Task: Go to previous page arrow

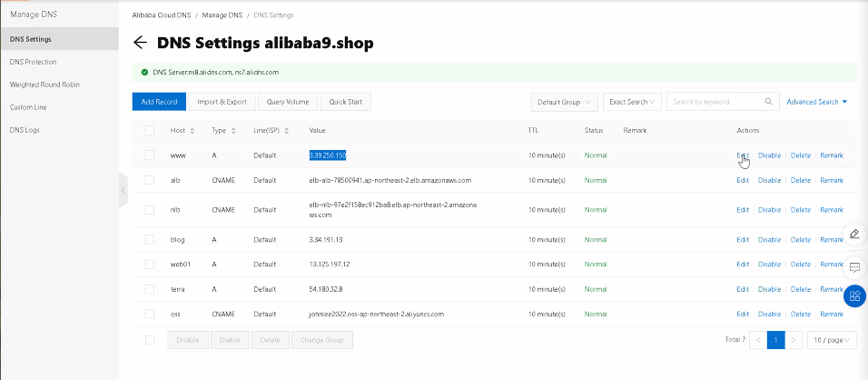Action: (758, 340)
